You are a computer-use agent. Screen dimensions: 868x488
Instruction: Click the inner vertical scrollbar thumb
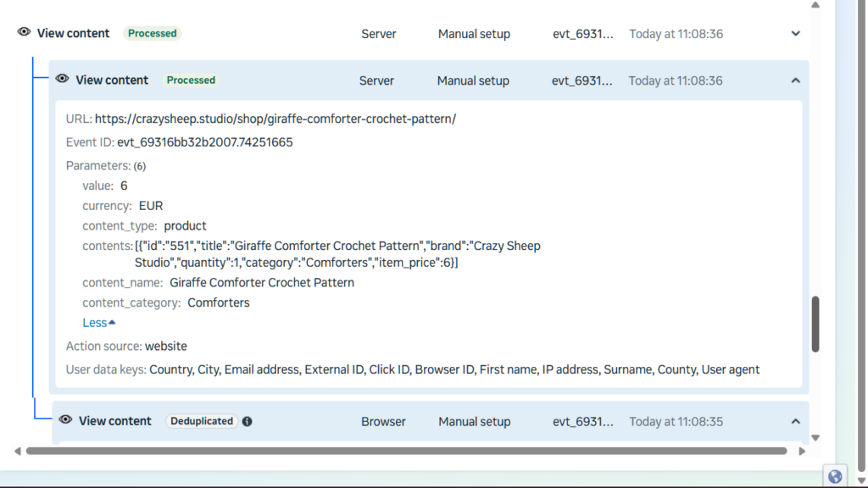815,324
